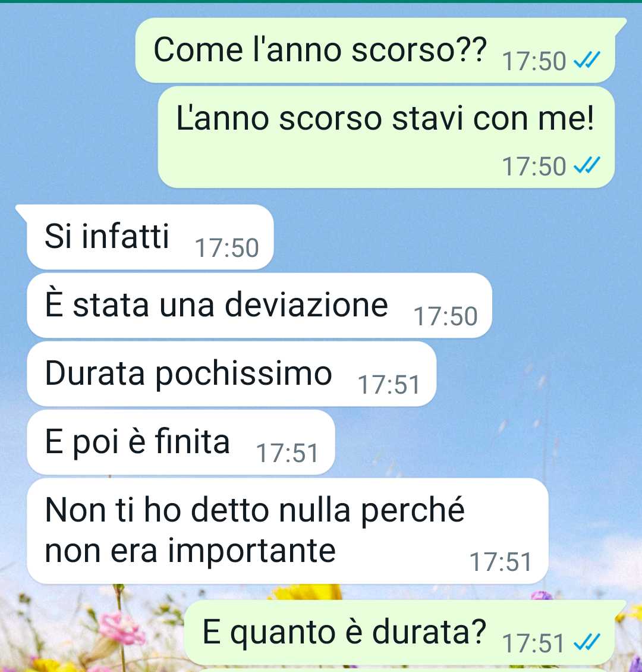Select the "Si infatti" message bubble
The height and width of the screenshot is (672, 642).
tap(150, 237)
